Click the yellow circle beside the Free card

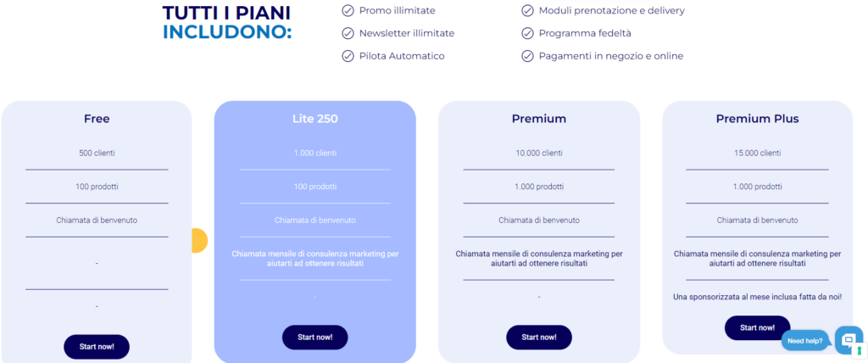[x=199, y=241]
